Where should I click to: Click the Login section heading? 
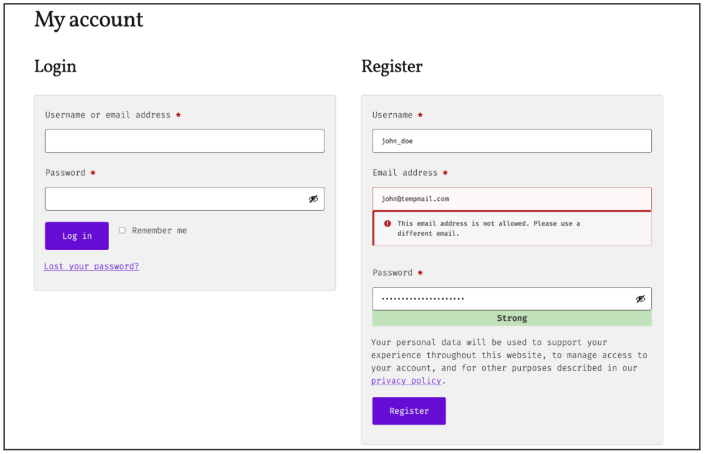pos(55,67)
